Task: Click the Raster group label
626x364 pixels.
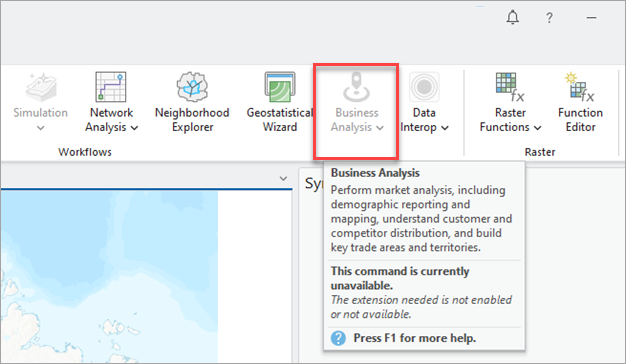Action: coord(540,152)
